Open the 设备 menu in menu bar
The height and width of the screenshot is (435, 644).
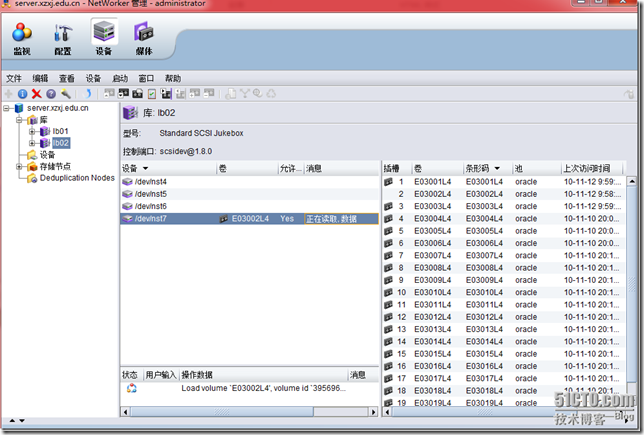[93, 78]
